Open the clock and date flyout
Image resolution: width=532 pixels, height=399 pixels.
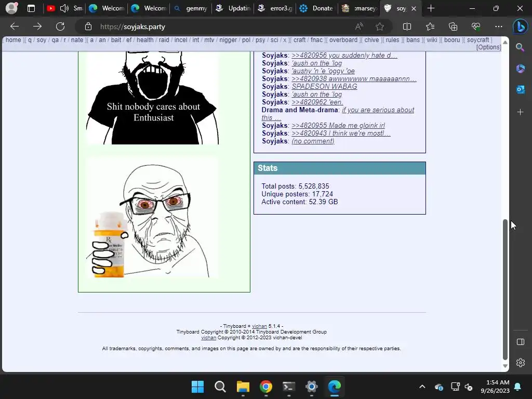495,387
